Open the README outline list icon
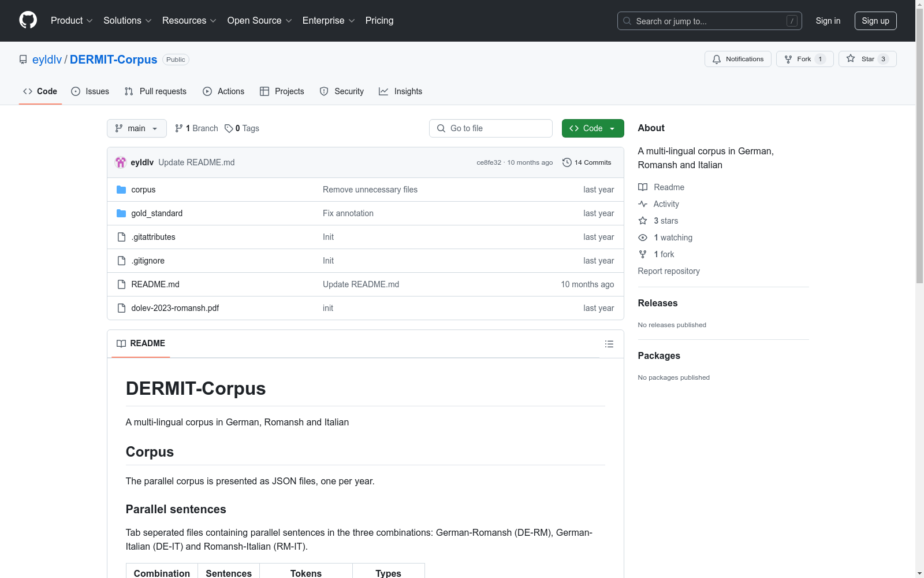Image resolution: width=924 pixels, height=578 pixels. click(609, 344)
